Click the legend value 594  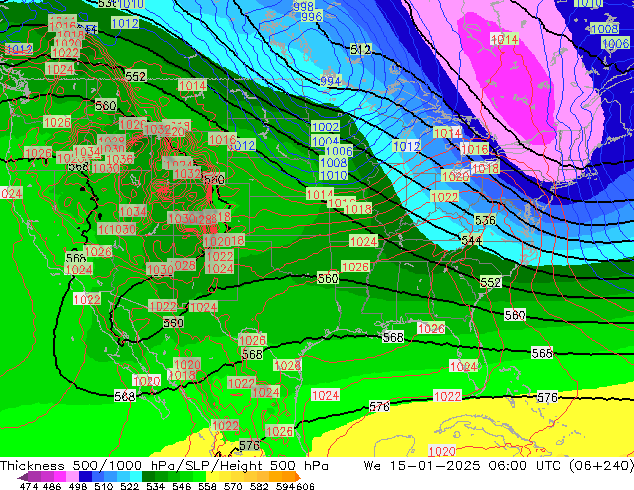285,486
